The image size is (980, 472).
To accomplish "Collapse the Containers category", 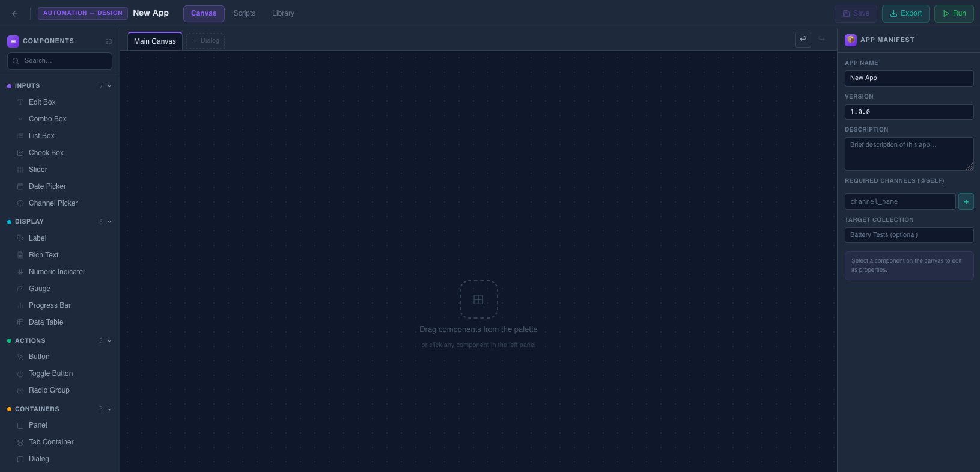I will [x=109, y=409].
